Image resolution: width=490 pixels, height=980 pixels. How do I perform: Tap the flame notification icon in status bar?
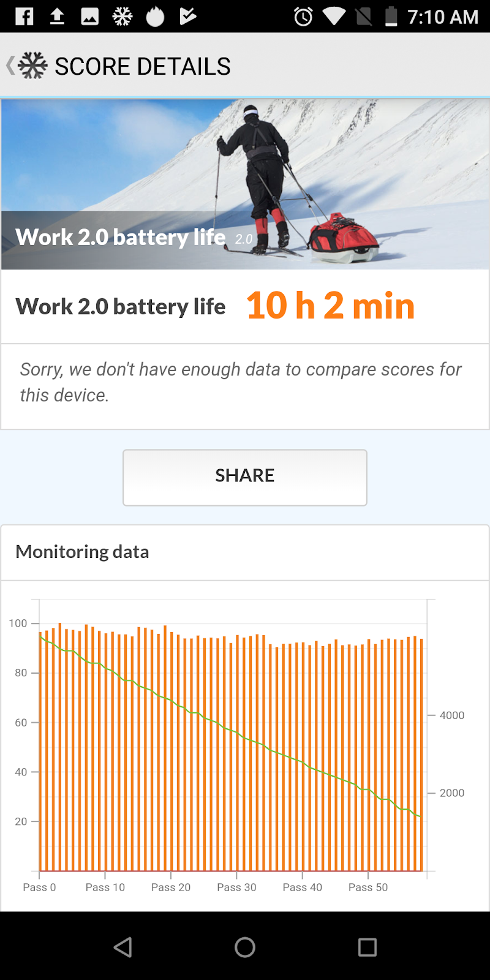[x=155, y=17]
